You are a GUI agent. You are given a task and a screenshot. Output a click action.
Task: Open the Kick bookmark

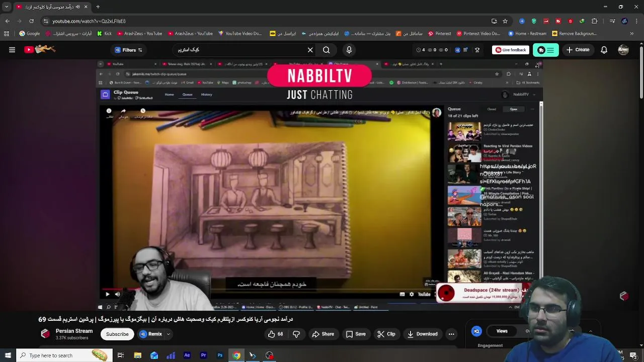(104, 34)
